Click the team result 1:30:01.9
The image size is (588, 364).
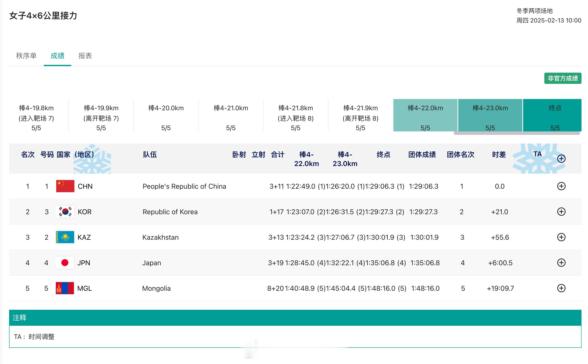pyautogui.click(x=424, y=237)
